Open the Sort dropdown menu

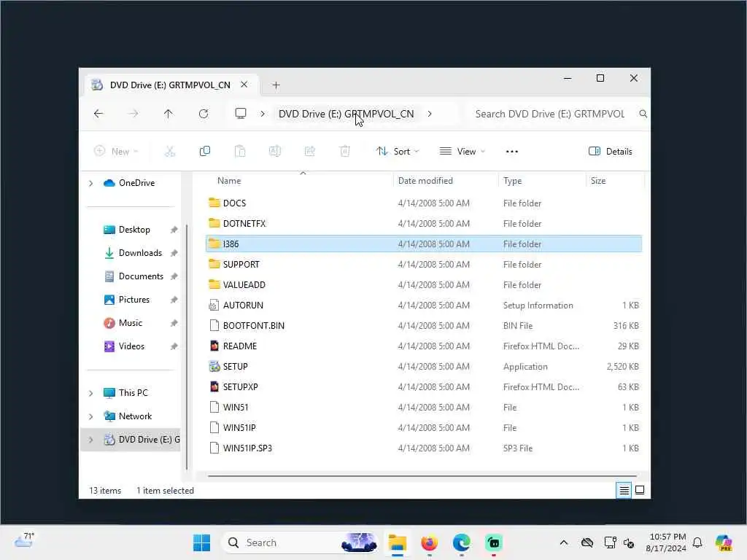[398, 152]
